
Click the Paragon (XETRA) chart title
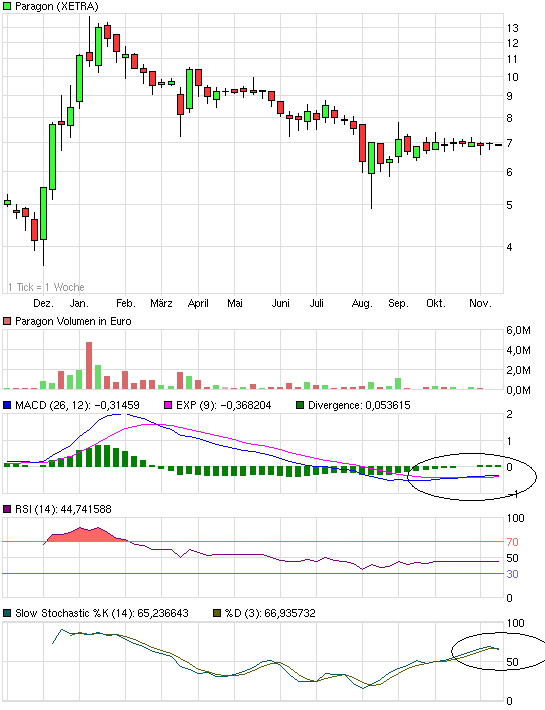pyautogui.click(x=57, y=6)
